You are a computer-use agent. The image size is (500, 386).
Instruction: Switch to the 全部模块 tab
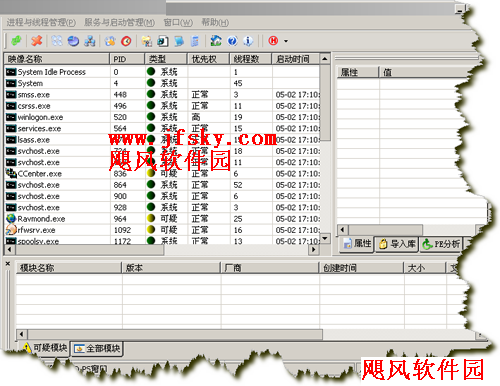tap(97, 348)
